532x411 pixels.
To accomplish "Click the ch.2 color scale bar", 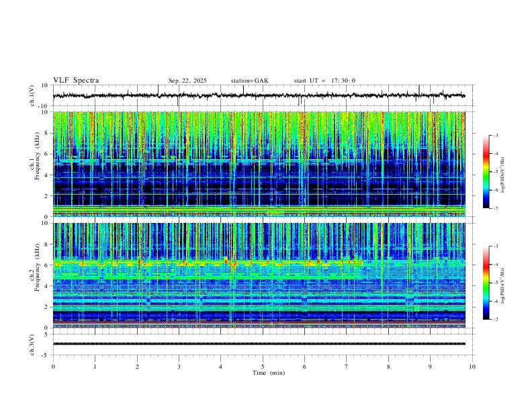I will (486, 283).
